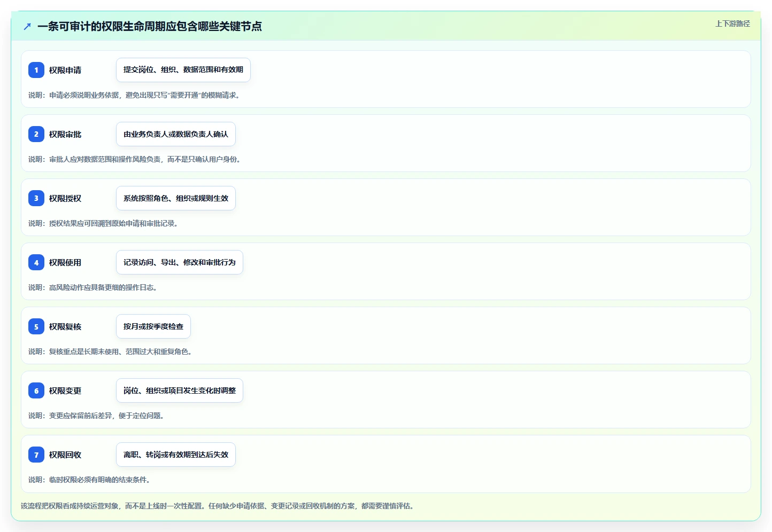Select the 记录访问、导出、修改和审批行为 chip
The image size is (772, 532).
180,262
